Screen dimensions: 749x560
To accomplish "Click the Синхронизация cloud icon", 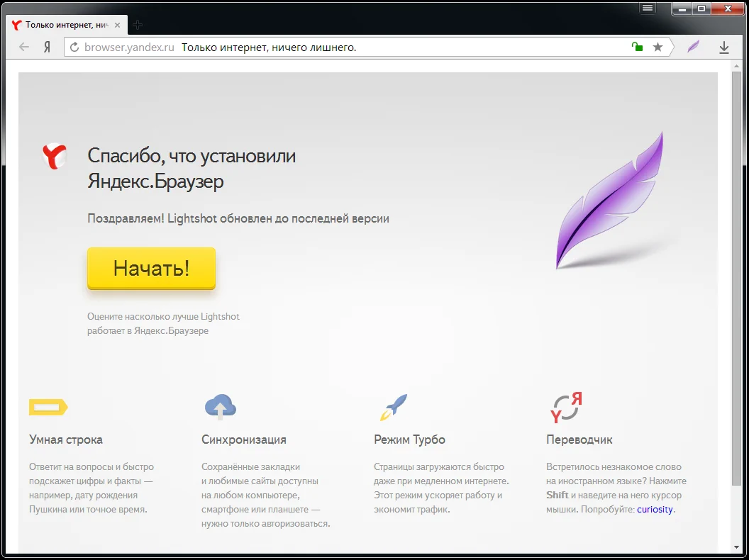I will (x=220, y=407).
